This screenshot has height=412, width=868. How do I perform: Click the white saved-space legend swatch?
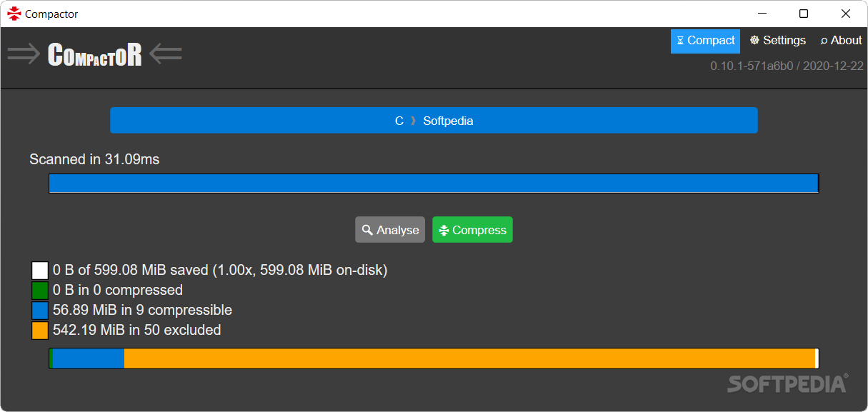pyautogui.click(x=40, y=271)
